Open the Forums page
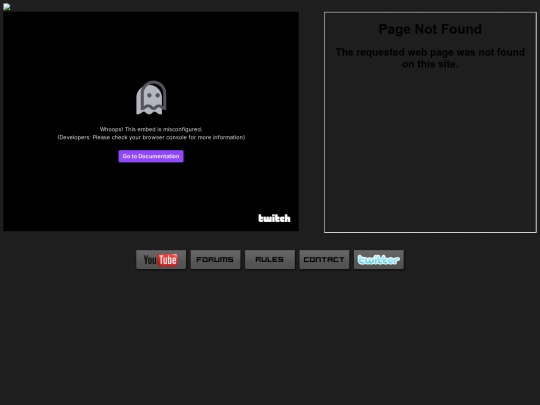 point(215,260)
